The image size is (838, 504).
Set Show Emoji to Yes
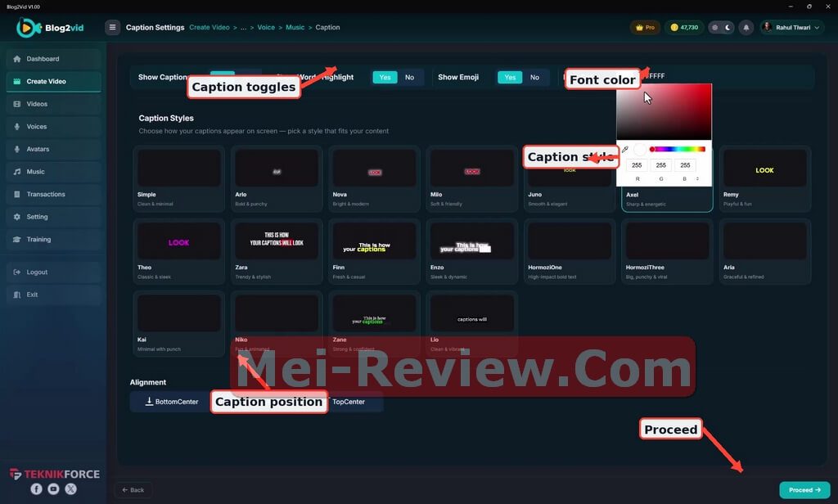[510, 78]
